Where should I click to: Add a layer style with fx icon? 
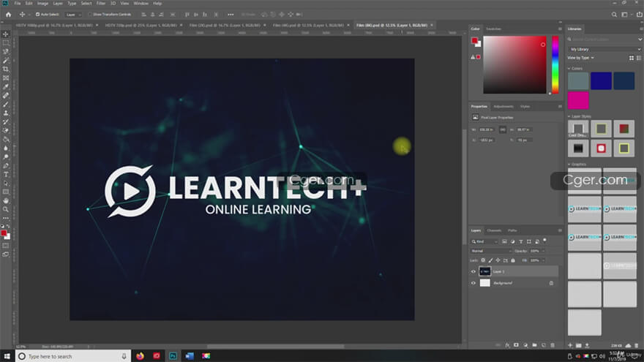click(x=507, y=345)
